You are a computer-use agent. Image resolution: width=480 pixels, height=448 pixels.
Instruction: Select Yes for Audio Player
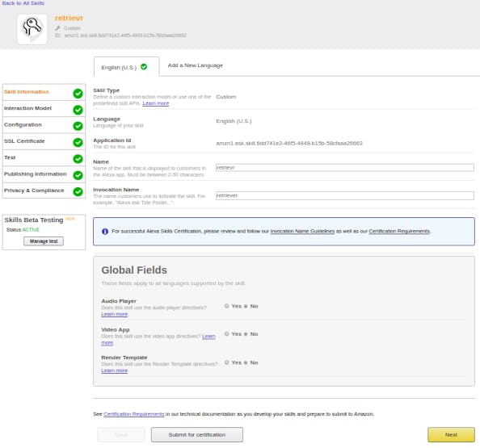coord(226,306)
